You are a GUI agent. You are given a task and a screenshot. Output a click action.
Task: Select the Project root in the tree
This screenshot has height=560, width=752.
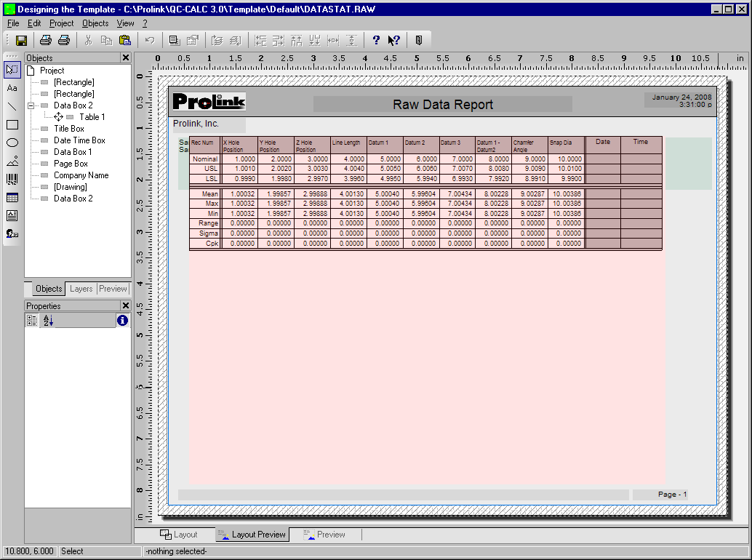pyautogui.click(x=52, y=71)
